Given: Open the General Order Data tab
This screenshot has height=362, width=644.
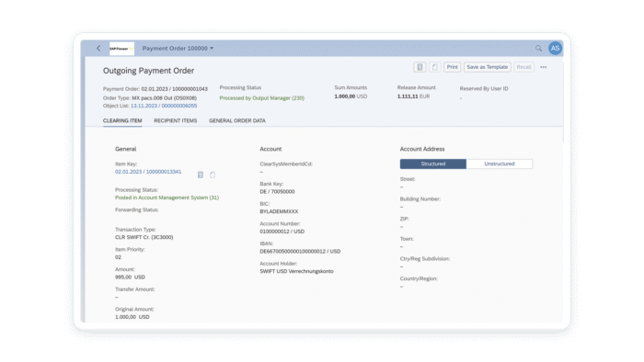Looking at the screenshot, I should pos(237,121).
